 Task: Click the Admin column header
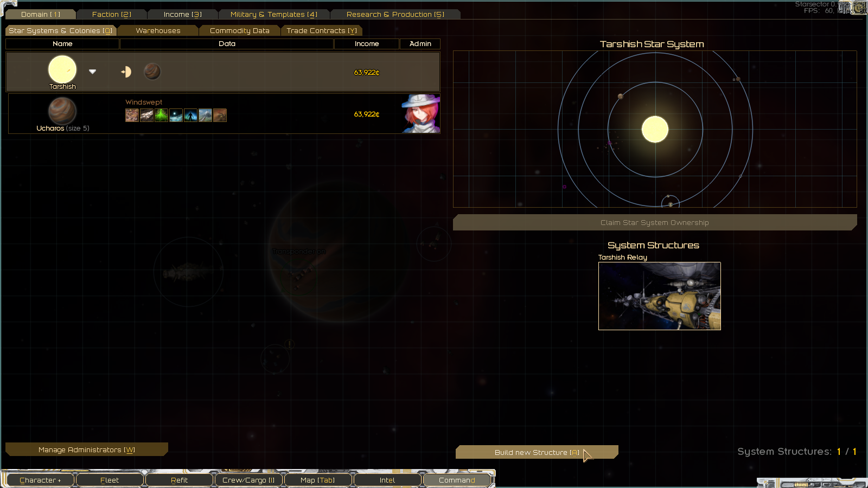click(x=420, y=44)
